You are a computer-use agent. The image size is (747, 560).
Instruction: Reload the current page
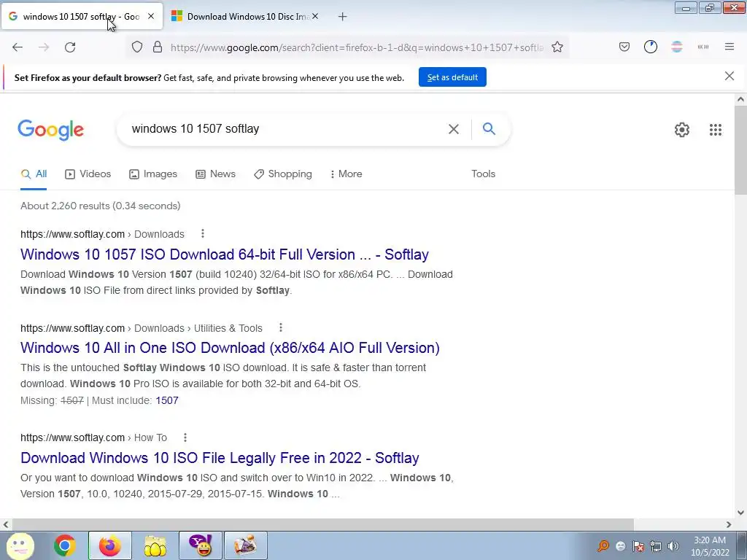70,47
